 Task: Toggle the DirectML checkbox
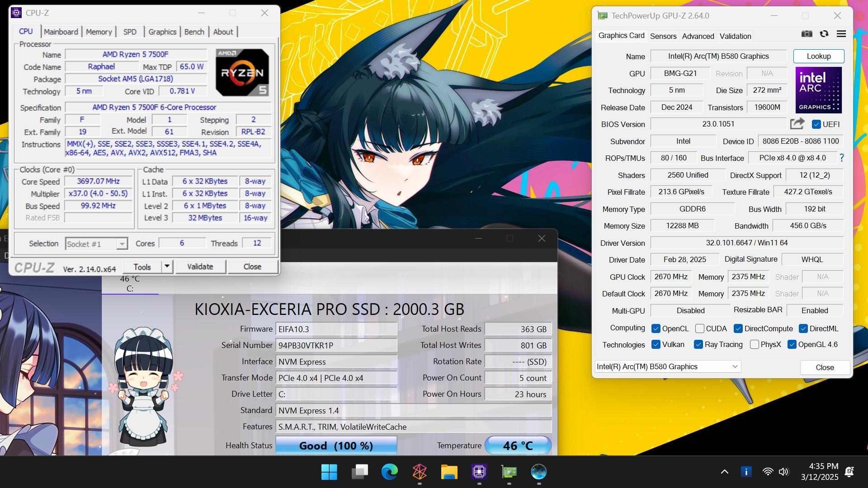point(803,328)
